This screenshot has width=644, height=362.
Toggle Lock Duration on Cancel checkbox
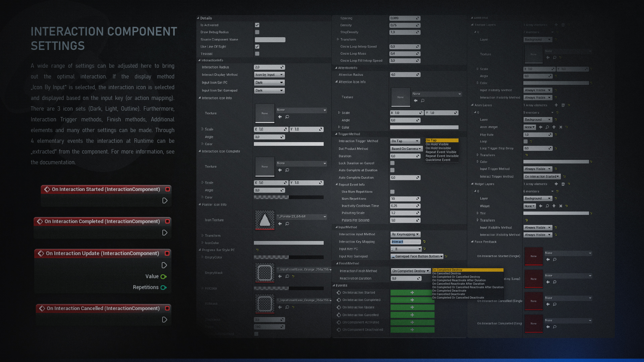392,163
